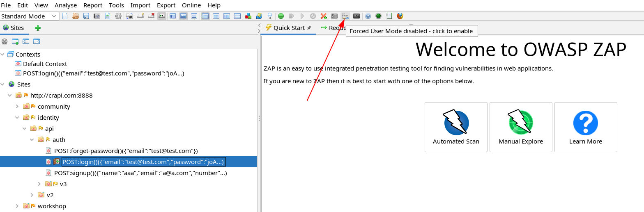Toggle show only URLs in scope target icon
644x212 pixels.
(5, 41)
